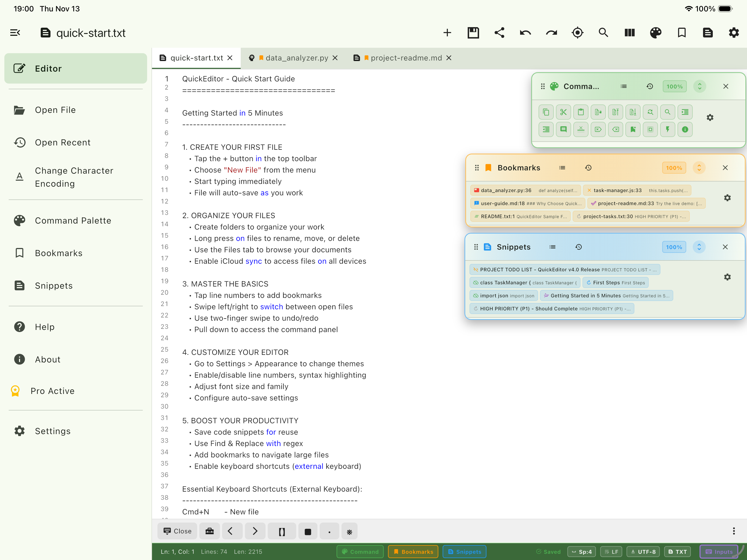Open Command Palette from the sidebar
Viewport: 747px width, 560px height.
tap(73, 220)
